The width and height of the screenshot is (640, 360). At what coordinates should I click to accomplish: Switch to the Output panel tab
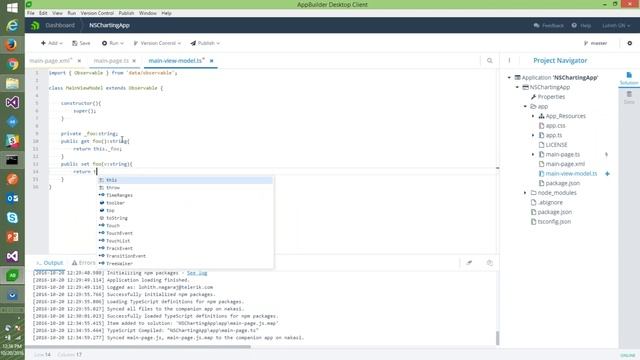[49, 263]
